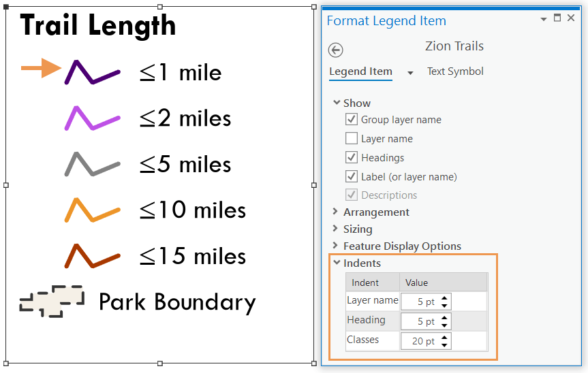Increase the Layer name indent value
This screenshot has width=588, height=373.
444,298
